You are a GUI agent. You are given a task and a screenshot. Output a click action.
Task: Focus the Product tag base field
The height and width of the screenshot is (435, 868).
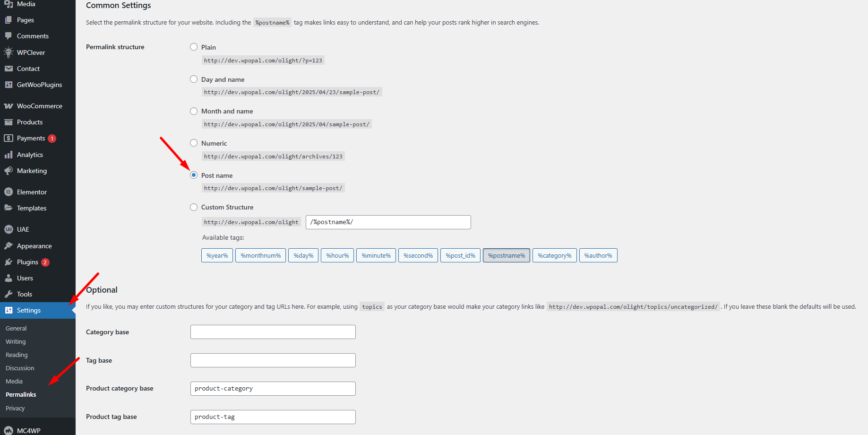(273, 417)
